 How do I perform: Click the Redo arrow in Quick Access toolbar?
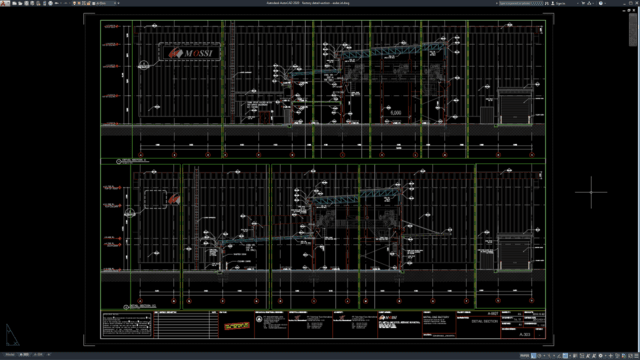[66, 3]
